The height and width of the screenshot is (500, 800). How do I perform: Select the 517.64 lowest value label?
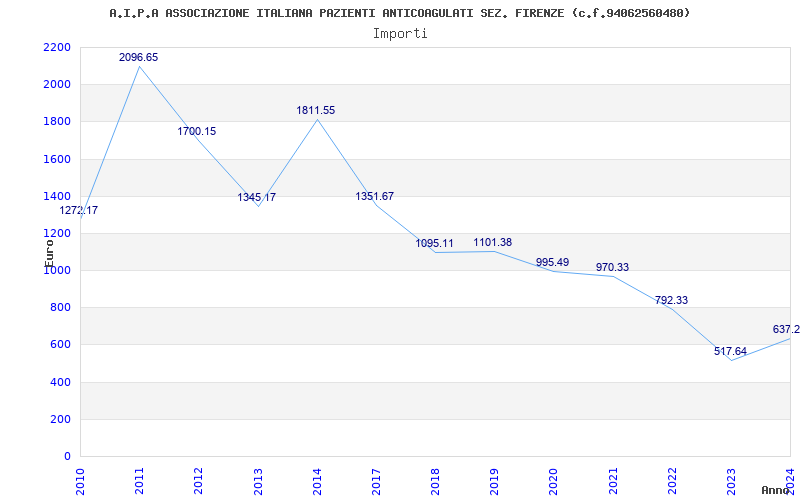point(730,352)
